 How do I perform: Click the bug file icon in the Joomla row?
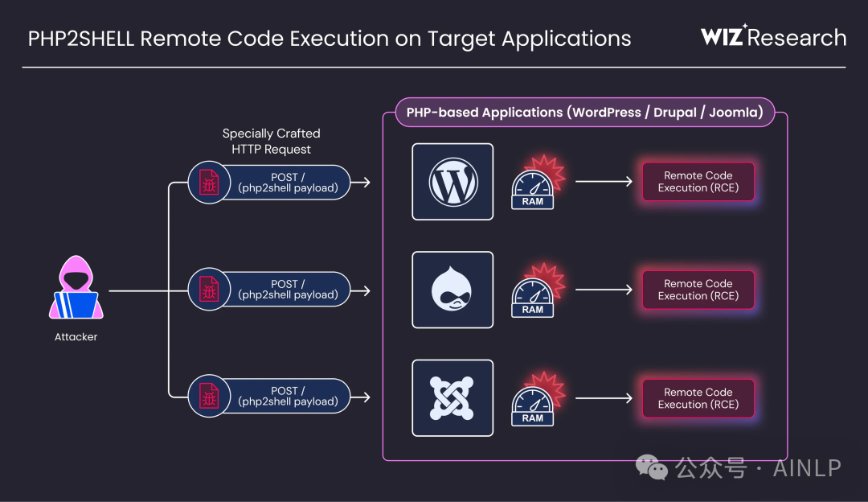209,396
